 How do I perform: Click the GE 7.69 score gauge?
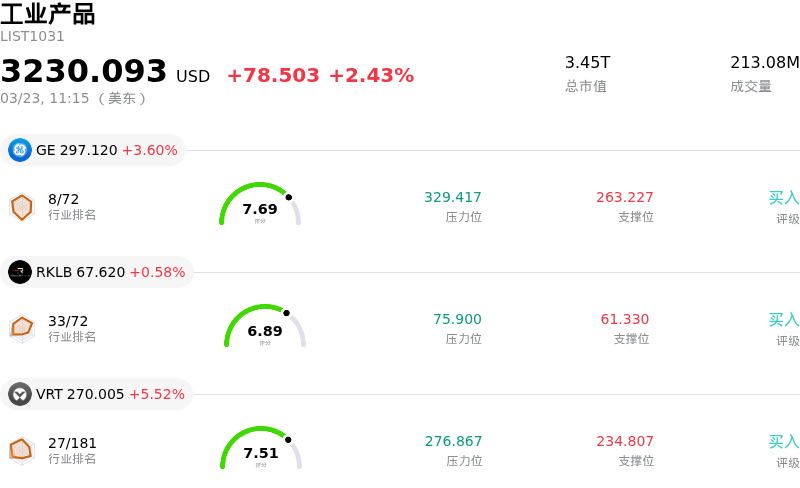(x=260, y=205)
